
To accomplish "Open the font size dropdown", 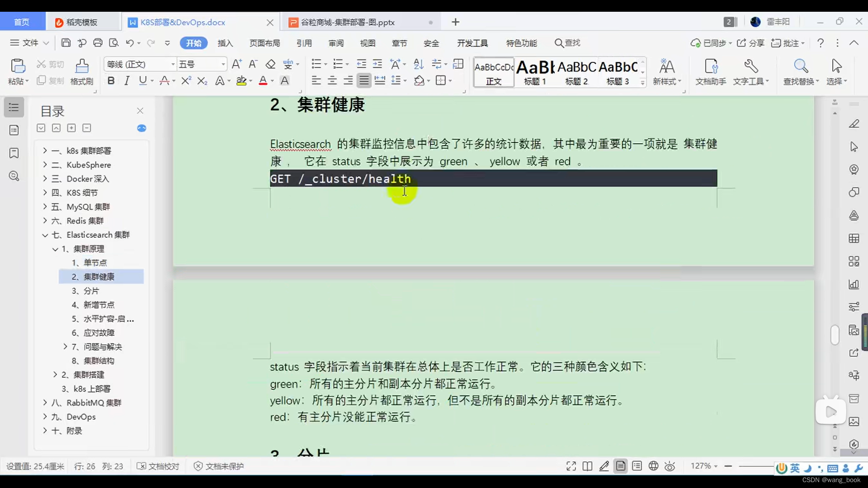I will tap(222, 64).
